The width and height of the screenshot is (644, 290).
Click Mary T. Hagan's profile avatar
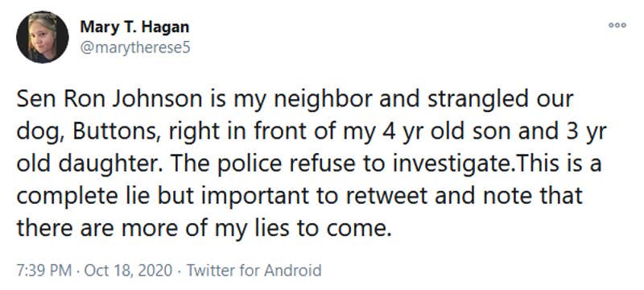(x=43, y=37)
